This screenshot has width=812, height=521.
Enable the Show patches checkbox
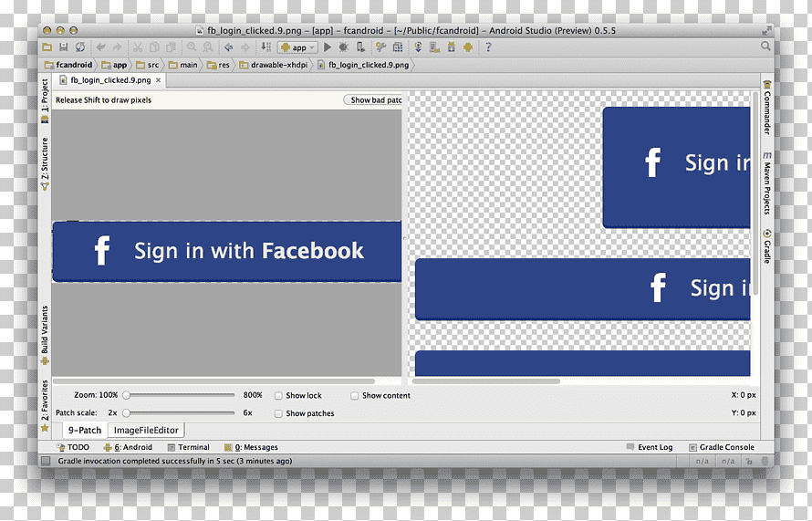tap(278, 413)
